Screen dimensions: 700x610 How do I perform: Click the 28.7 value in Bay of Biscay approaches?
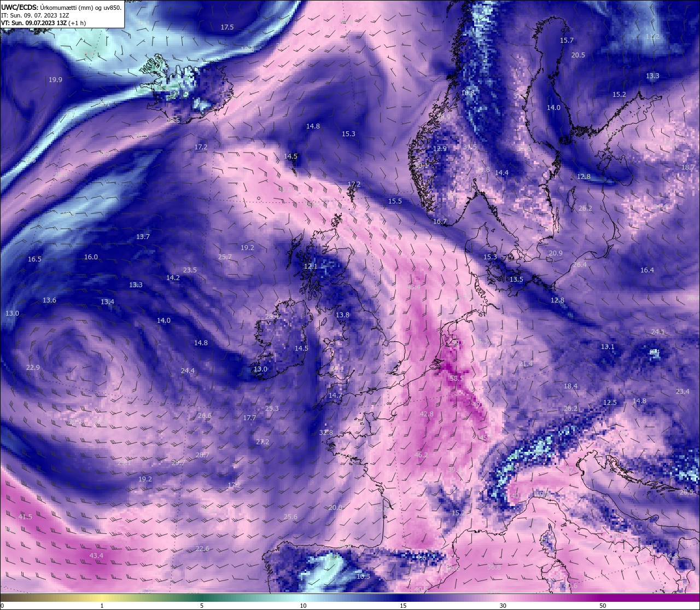(x=202, y=455)
